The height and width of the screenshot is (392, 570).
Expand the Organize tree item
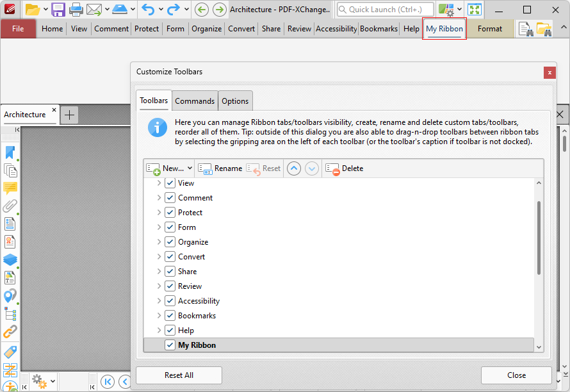coord(159,242)
